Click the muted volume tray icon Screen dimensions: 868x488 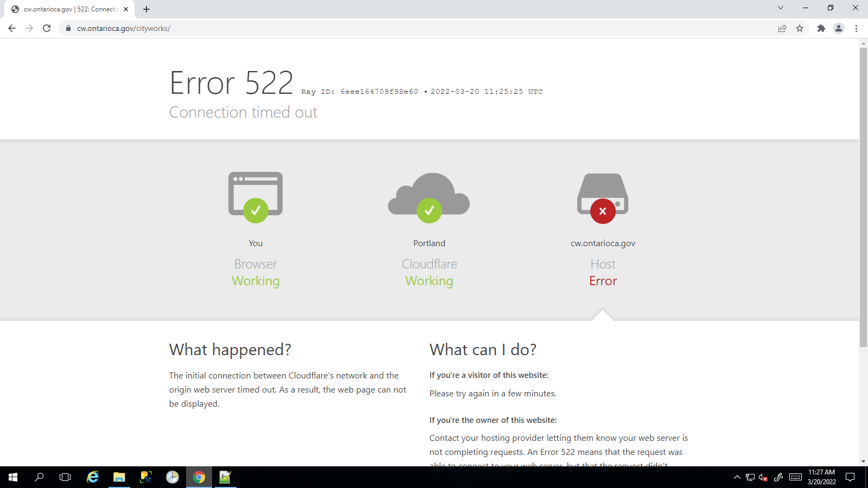763,477
